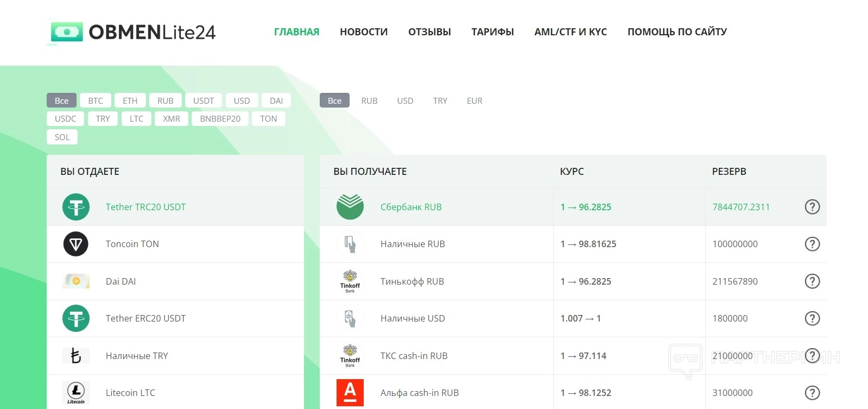Click the Tether ERC20 USDT coin icon

[x=76, y=318]
